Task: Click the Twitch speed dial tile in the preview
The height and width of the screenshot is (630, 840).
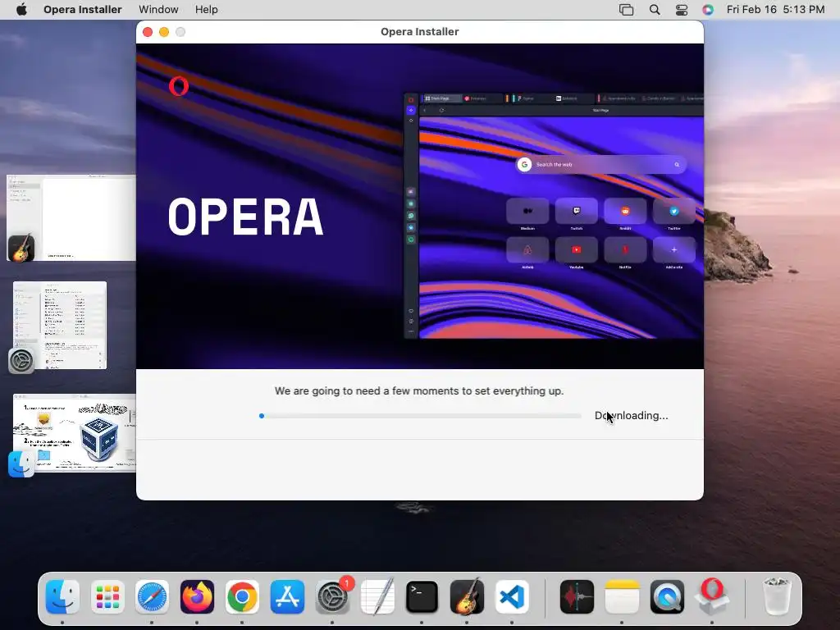Action: tap(577, 211)
